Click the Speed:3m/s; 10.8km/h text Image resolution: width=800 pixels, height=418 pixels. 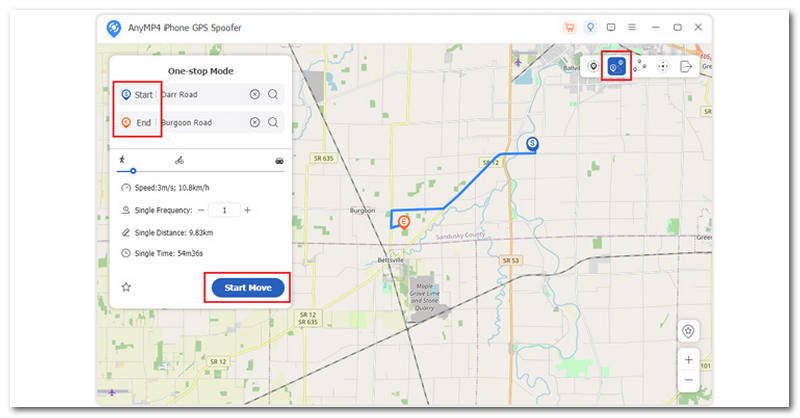click(172, 188)
